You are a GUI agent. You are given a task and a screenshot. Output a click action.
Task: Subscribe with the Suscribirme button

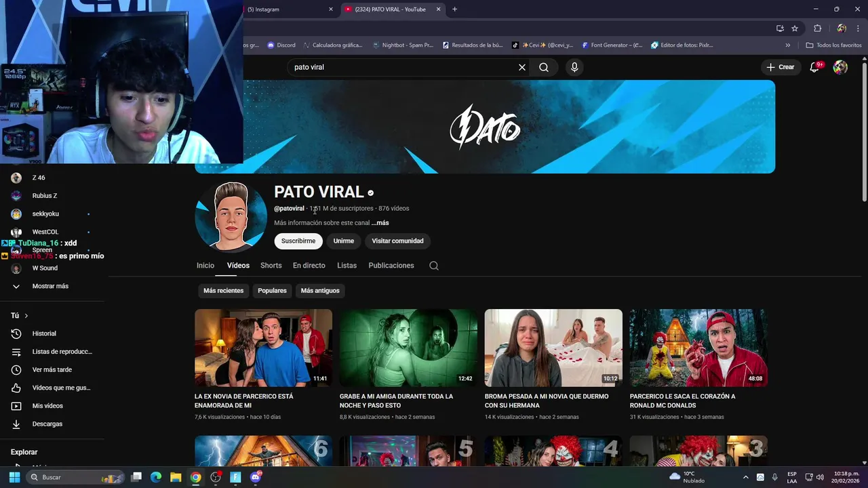click(298, 241)
